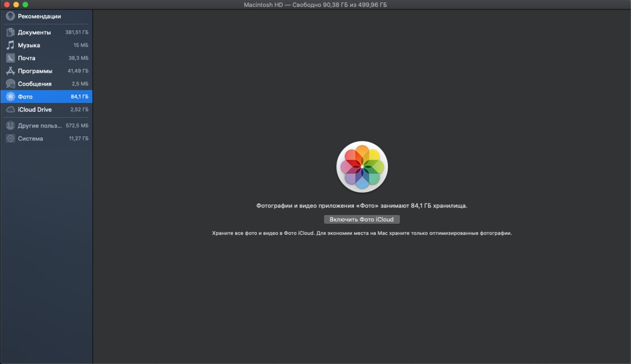
Task: Click the 2,52 ГБ iCloud Drive size
Action: point(79,109)
